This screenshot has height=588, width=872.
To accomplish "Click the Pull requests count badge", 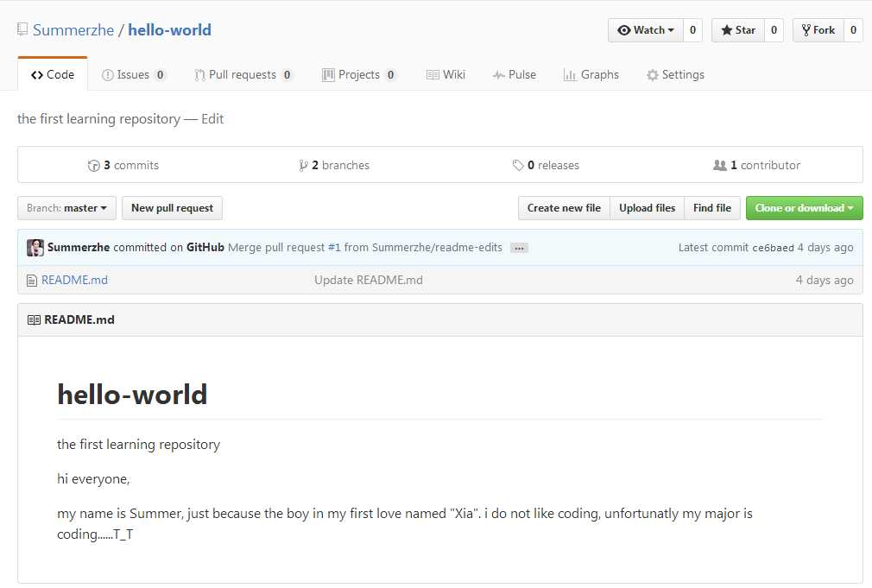I will point(287,75).
